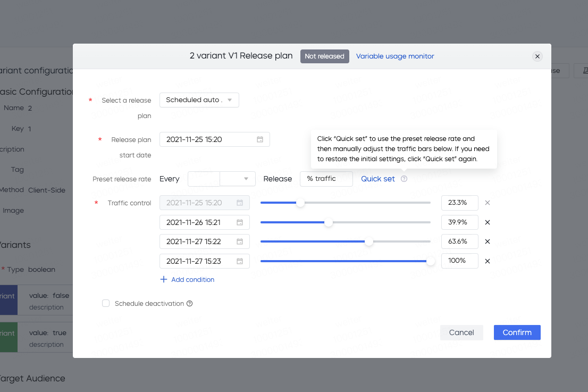
Task: Click value: true variant in background page
Action: click(48, 333)
